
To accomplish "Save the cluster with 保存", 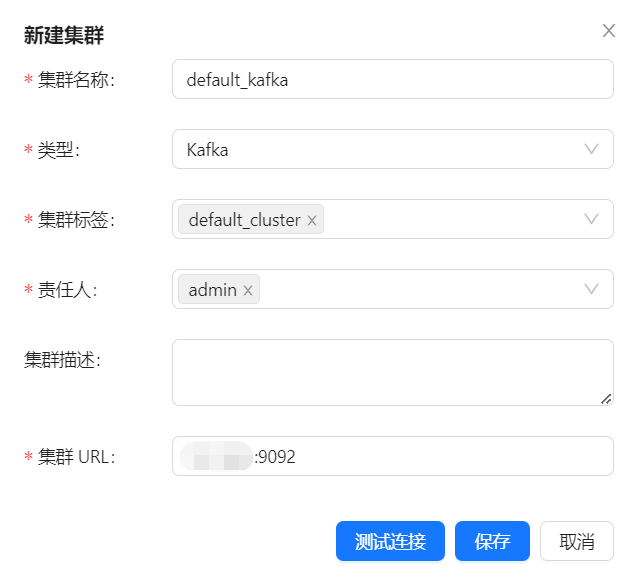I will (492, 542).
